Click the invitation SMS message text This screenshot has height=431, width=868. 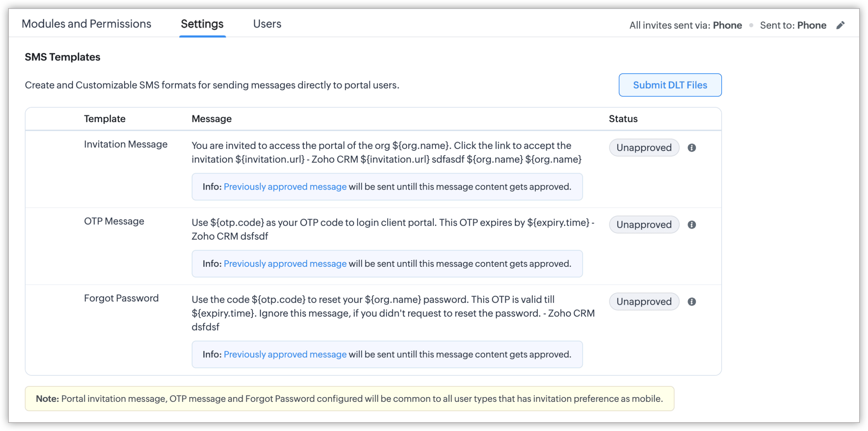386,153
